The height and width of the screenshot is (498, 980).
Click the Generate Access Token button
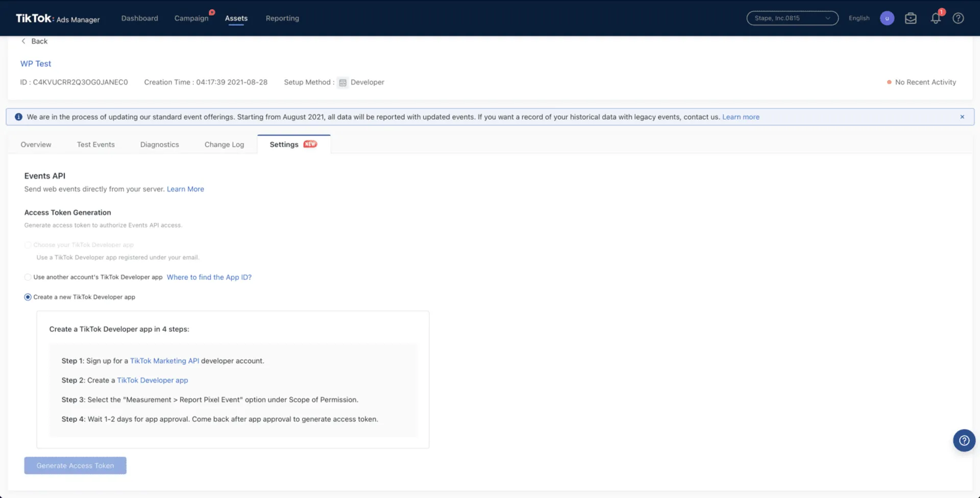point(75,465)
